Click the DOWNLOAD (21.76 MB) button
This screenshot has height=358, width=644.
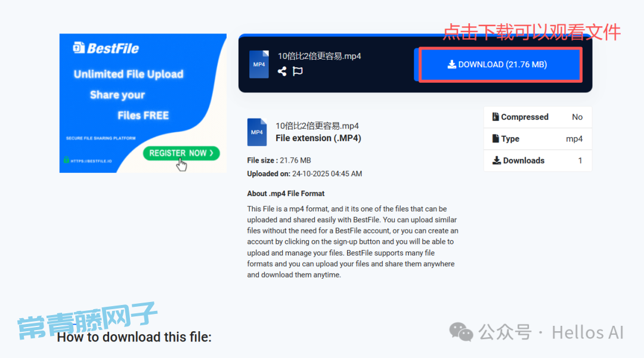point(500,65)
